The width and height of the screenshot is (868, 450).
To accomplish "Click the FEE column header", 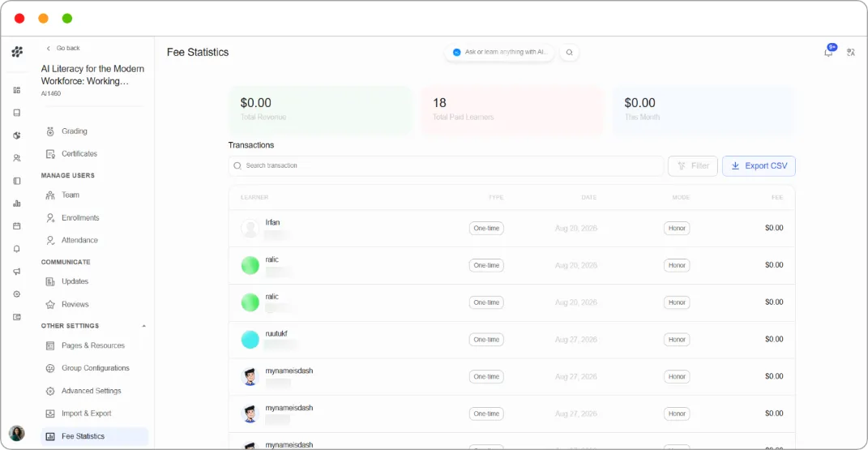I will 777,198.
